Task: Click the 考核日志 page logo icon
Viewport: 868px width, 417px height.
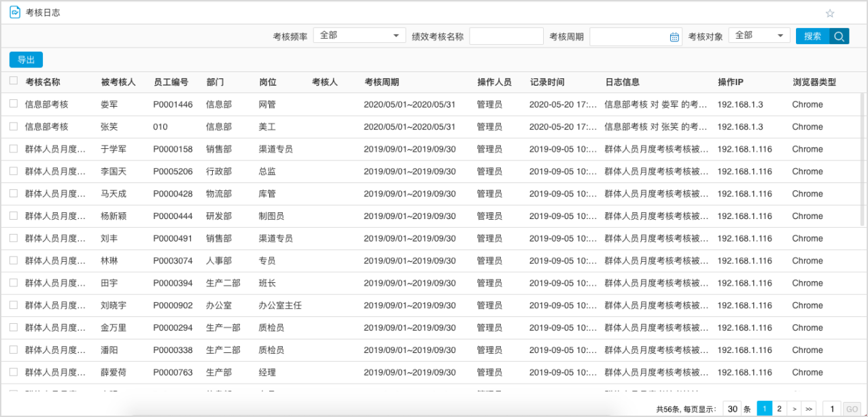Action: tap(15, 12)
